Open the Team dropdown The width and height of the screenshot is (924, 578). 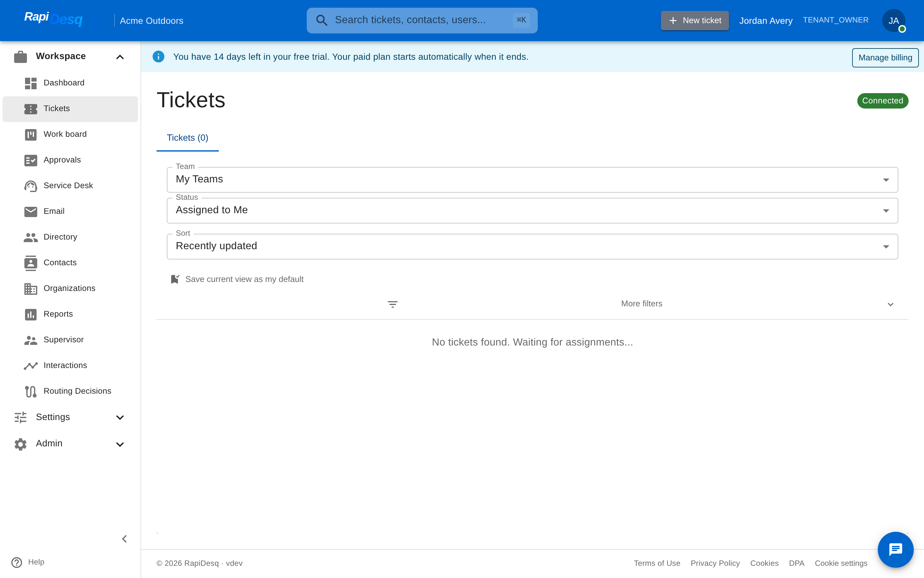point(532,180)
